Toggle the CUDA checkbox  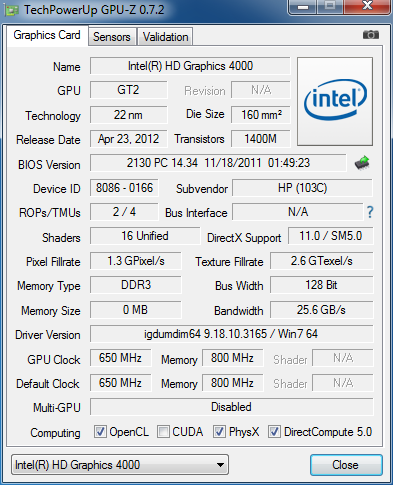coord(163,432)
